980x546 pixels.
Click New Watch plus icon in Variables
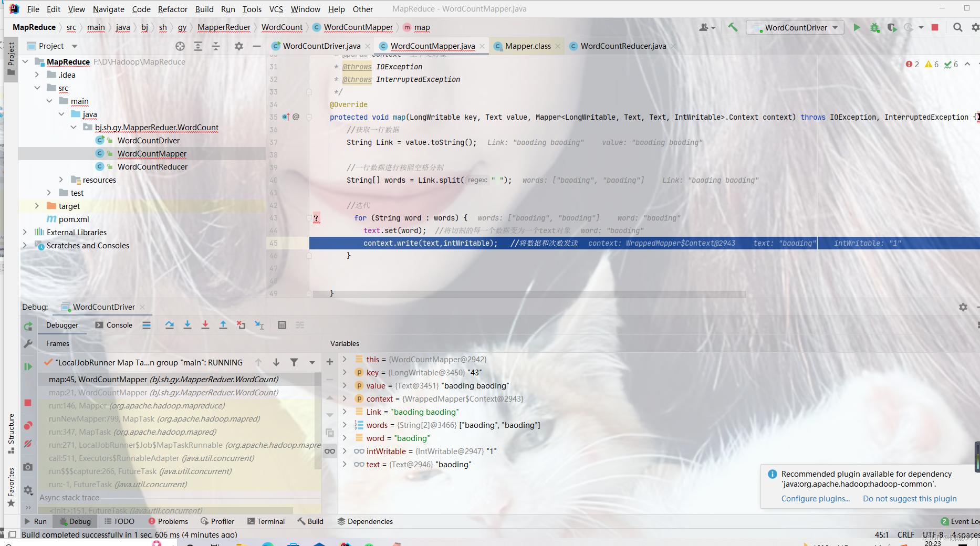tap(330, 362)
